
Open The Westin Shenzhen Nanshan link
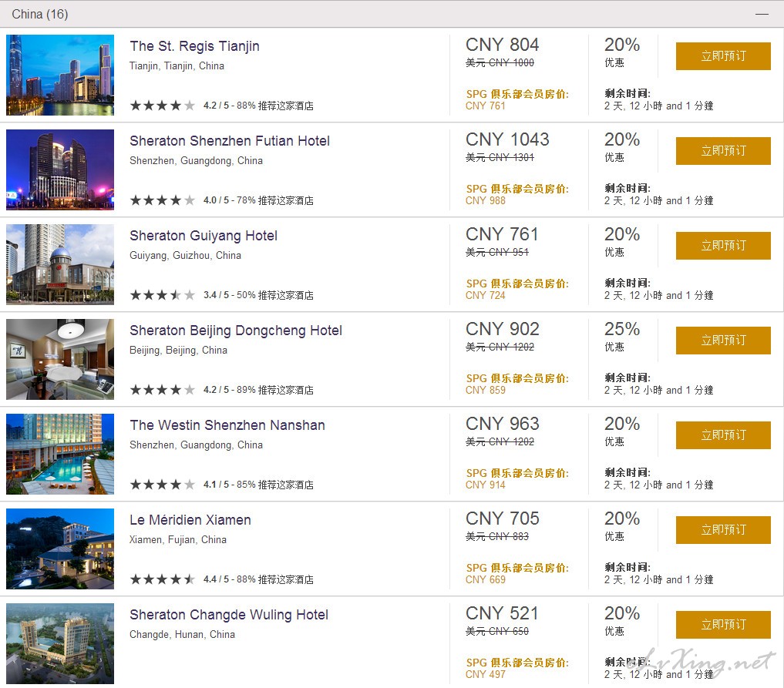(227, 425)
